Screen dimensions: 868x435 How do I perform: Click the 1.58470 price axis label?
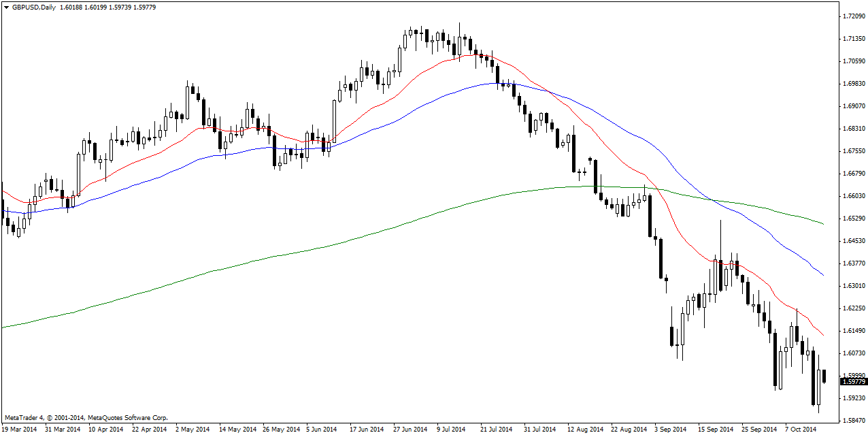click(853, 421)
